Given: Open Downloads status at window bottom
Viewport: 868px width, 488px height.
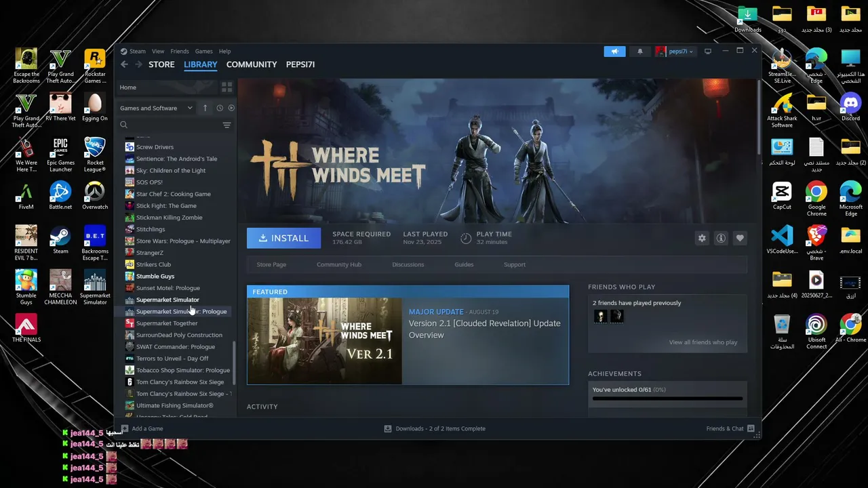Looking at the screenshot, I should 435,428.
